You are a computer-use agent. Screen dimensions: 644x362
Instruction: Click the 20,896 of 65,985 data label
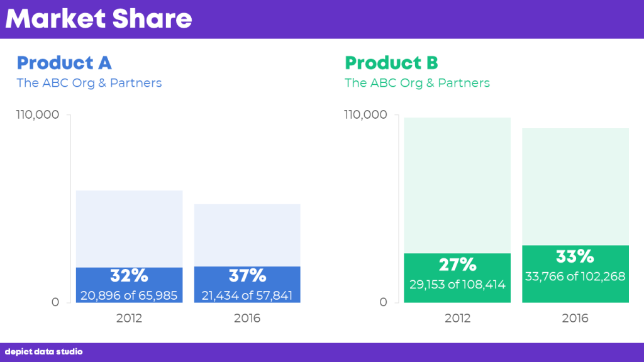(x=129, y=295)
